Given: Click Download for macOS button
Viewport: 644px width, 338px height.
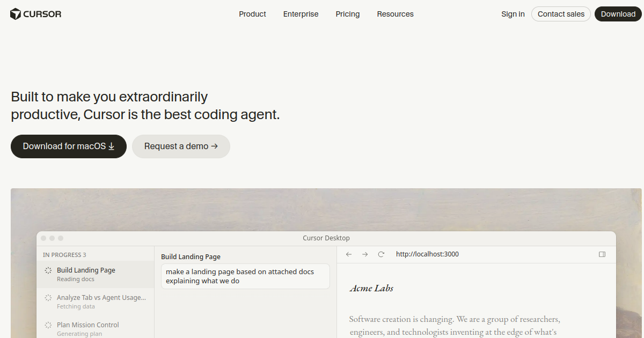Looking at the screenshot, I should (x=69, y=146).
